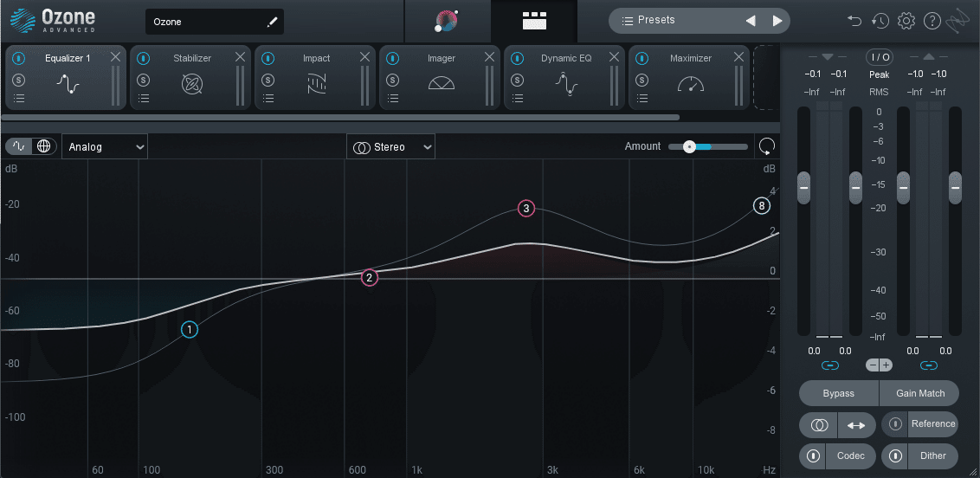This screenshot has height=478, width=980.
Task: Solo the Maximizer module
Action: pyautogui.click(x=642, y=80)
